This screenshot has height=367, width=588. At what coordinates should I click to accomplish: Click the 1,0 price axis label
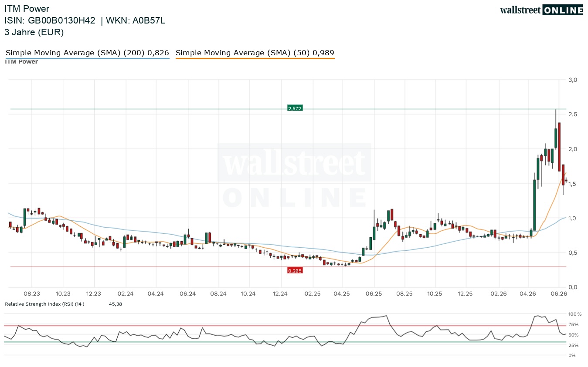point(573,218)
